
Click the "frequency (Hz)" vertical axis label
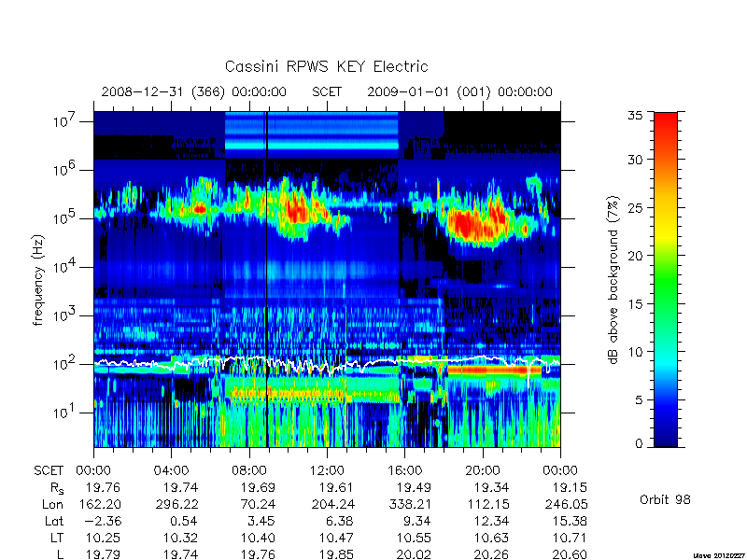coord(38,280)
